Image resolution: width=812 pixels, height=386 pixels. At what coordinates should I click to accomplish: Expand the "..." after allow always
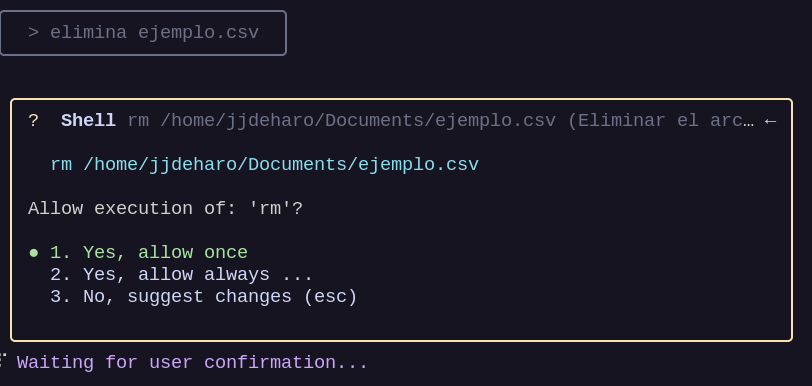pyautogui.click(x=297, y=277)
